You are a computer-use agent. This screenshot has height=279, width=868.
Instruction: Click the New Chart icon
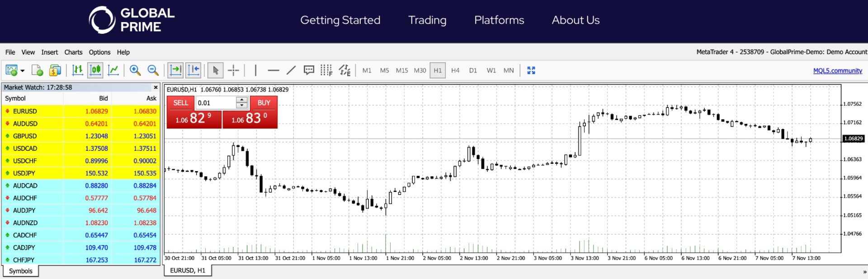pyautogui.click(x=11, y=70)
